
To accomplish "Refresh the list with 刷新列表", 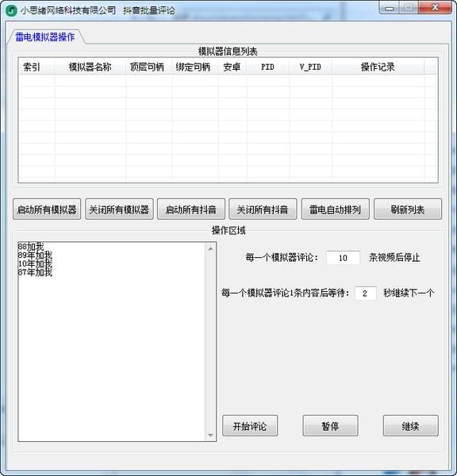I will [x=408, y=209].
